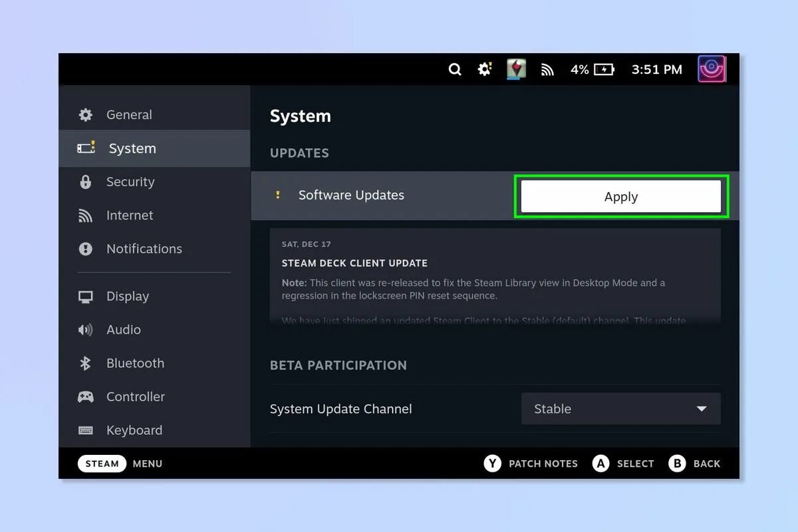Select the Internet signal icon in sidebar
The image size is (798, 532).
(x=86, y=215)
